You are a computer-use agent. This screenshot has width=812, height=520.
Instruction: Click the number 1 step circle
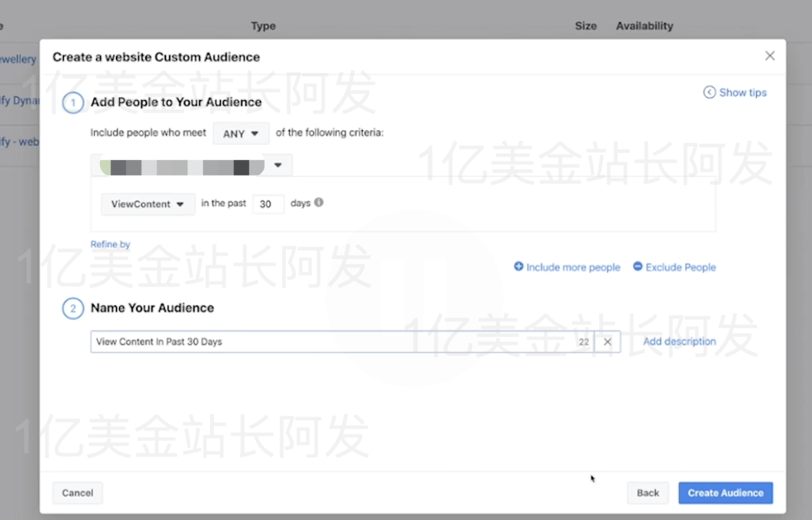click(x=72, y=102)
